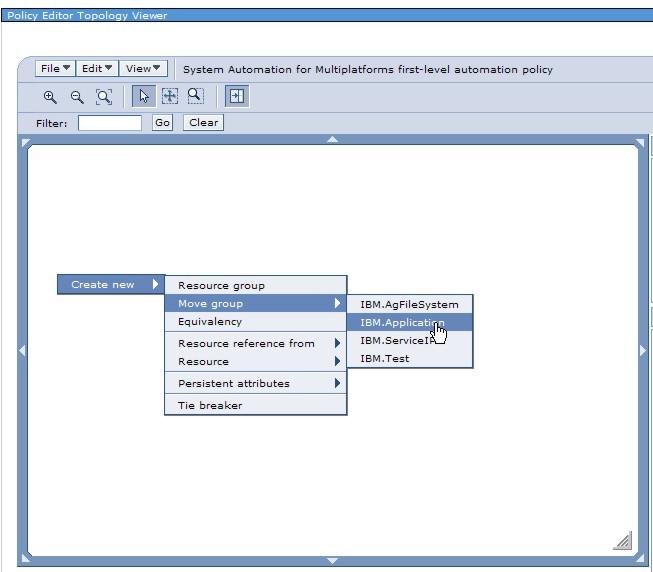
Task: Open the Edit dropdown menu
Action: click(x=97, y=68)
